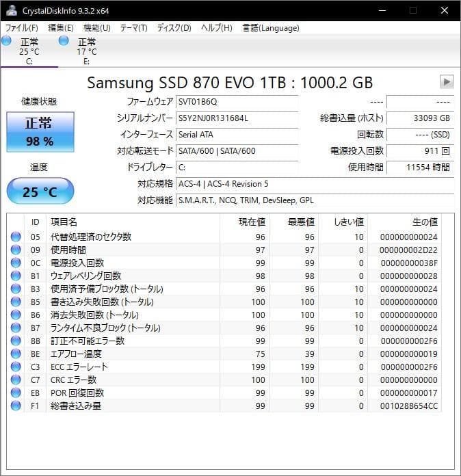This screenshot has width=461, height=476.
Task: Click status orb for 05 代替処理済のセクタ数
Action: tap(16, 237)
